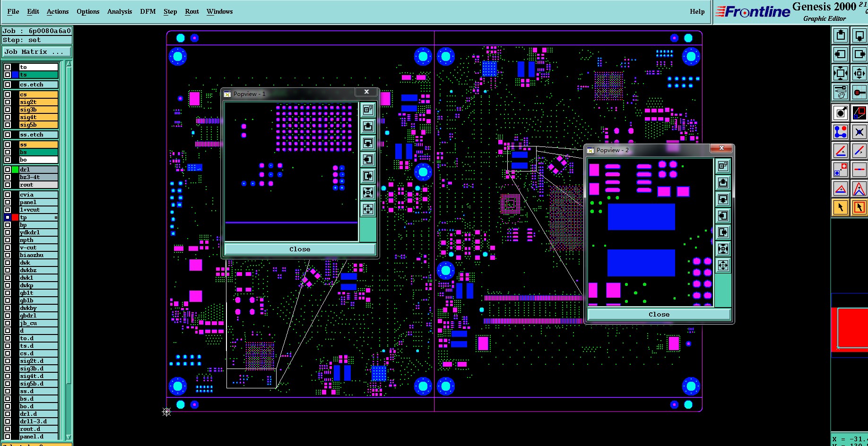Select the black circle with arrow tool
The image size is (868, 446).
pos(841,112)
